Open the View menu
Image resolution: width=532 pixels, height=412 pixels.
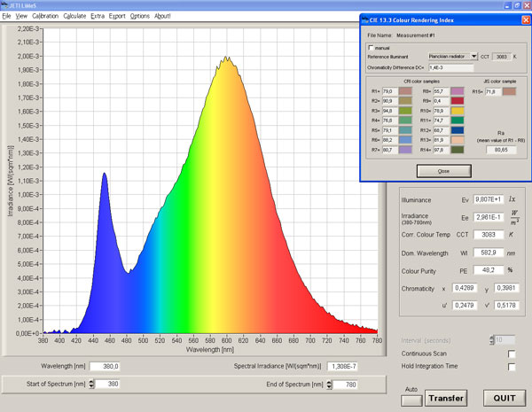tap(21, 16)
